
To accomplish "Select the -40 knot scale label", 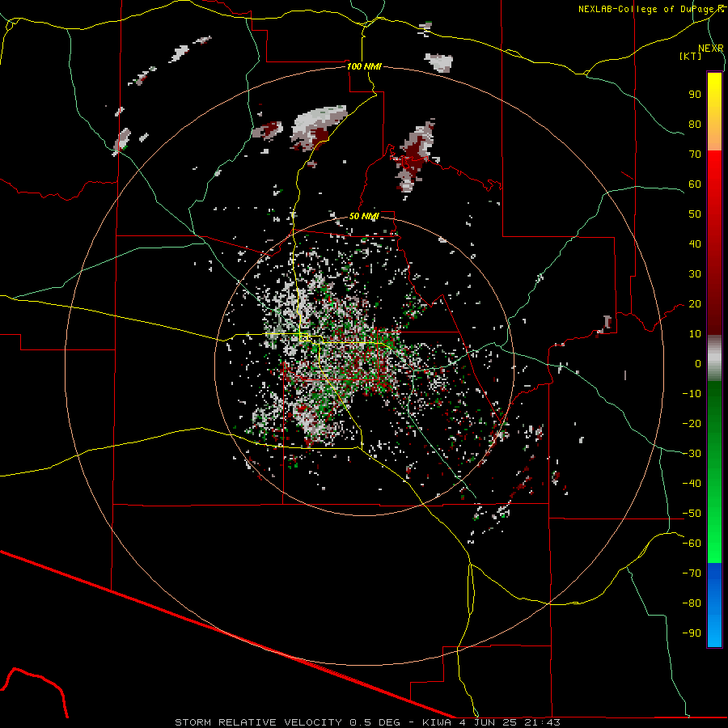I will click(x=692, y=484).
